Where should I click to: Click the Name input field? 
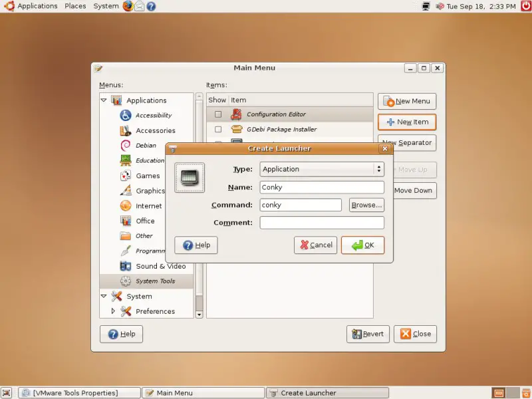coord(322,188)
